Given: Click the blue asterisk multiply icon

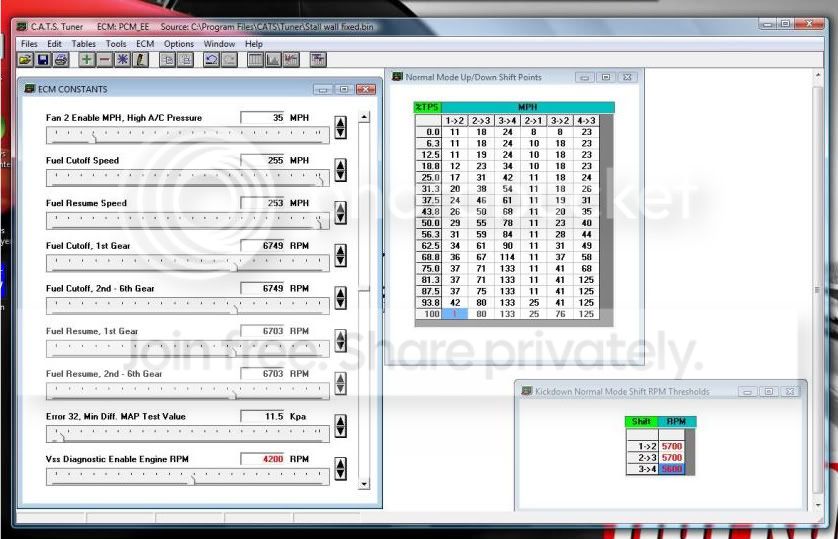Looking at the screenshot, I should [x=122, y=60].
